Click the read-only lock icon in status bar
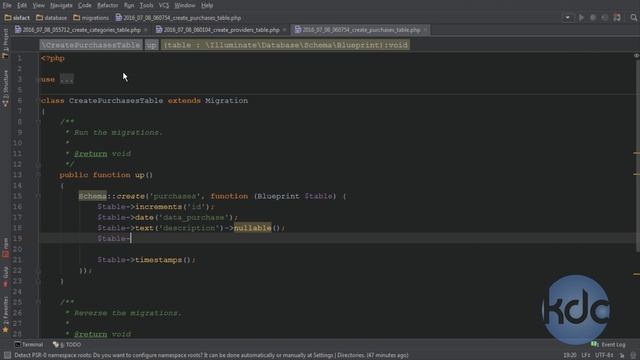The height and width of the screenshot is (360, 640). click(622, 356)
